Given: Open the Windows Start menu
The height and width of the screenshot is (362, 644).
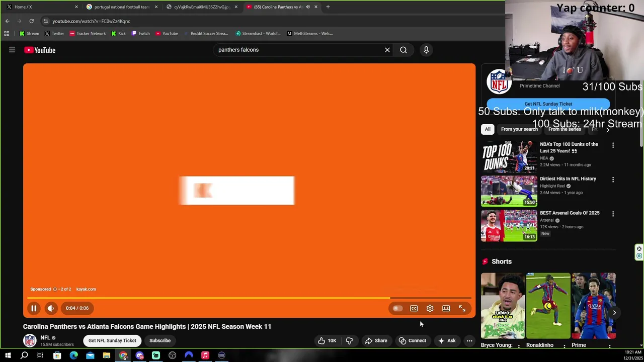Looking at the screenshot, I should click(8, 356).
